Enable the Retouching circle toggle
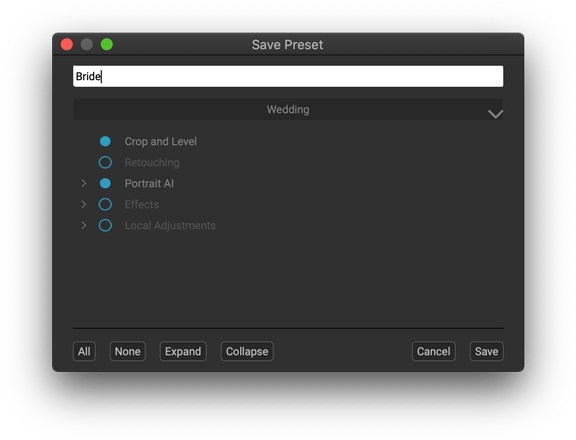 [105, 162]
